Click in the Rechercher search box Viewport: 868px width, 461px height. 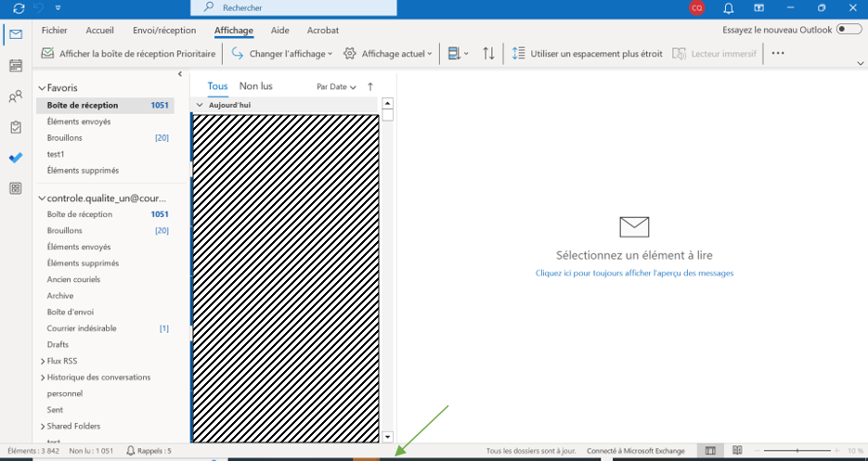tap(293, 7)
